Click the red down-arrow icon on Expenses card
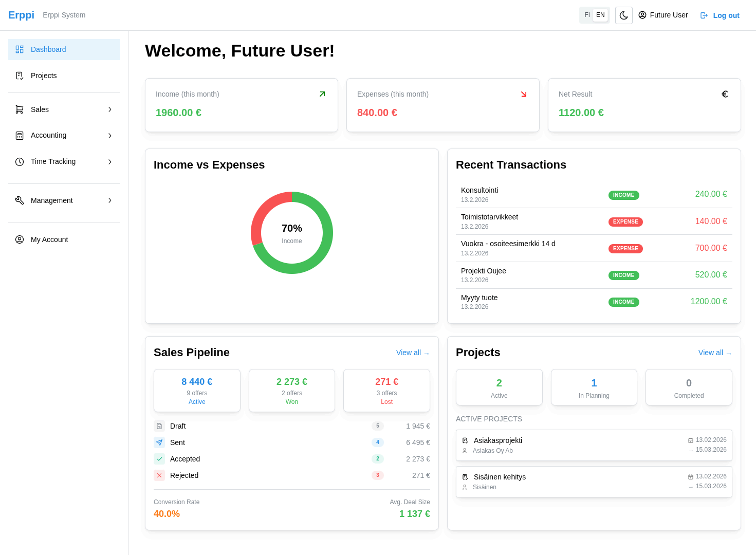 (524, 94)
